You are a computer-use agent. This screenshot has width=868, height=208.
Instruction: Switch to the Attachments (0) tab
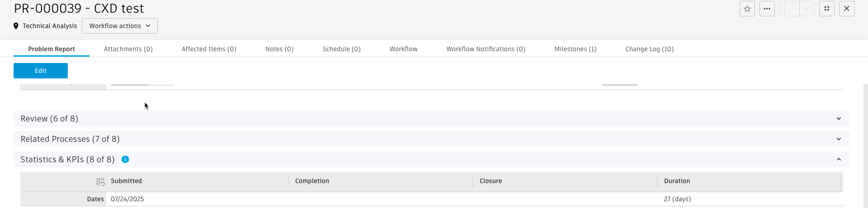(x=128, y=49)
